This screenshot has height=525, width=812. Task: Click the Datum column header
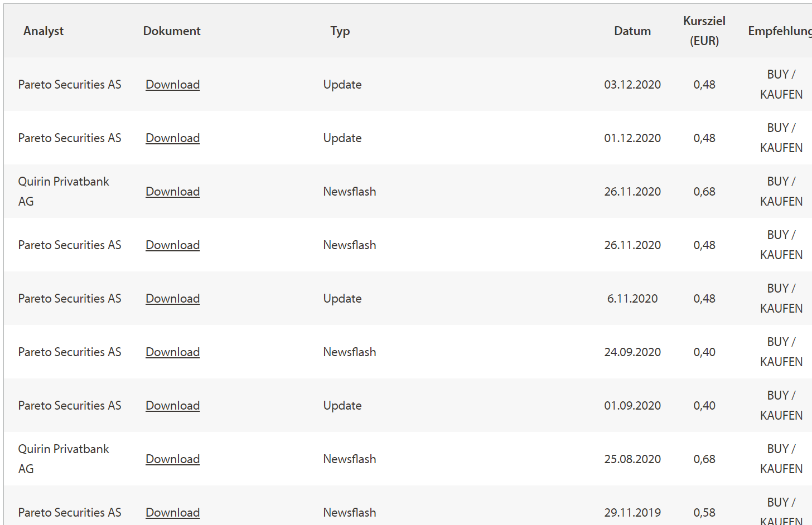pos(632,31)
